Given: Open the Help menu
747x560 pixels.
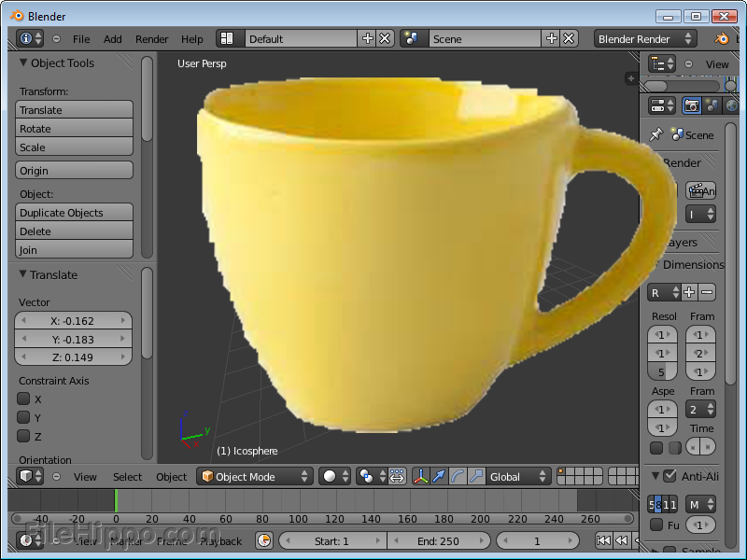Looking at the screenshot, I should click(192, 39).
